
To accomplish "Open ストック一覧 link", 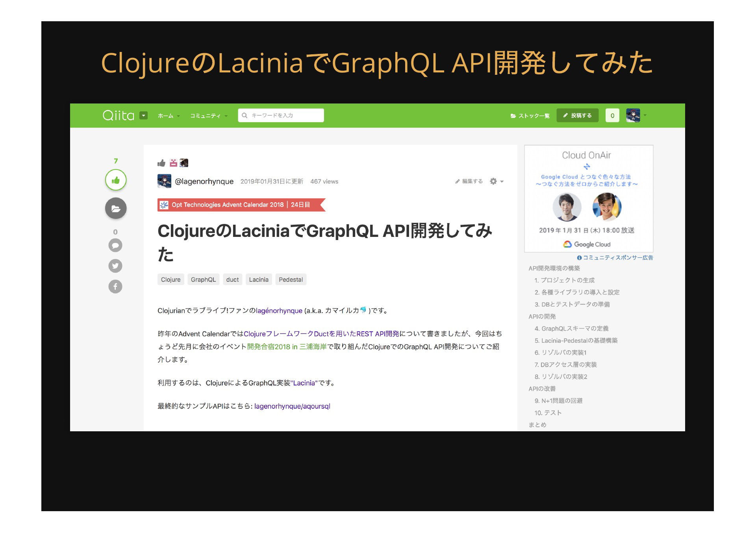I will pyautogui.click(x=530, y=116).
